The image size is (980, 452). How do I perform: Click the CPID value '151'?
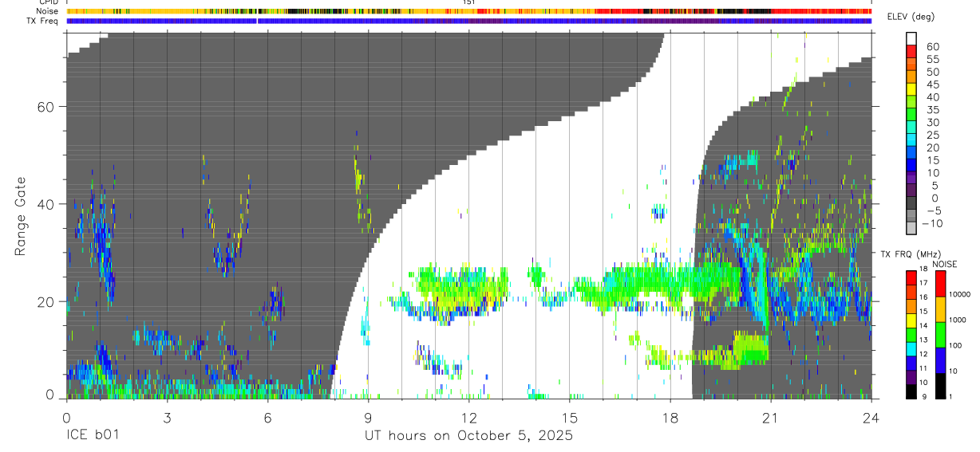click(469, 2)
